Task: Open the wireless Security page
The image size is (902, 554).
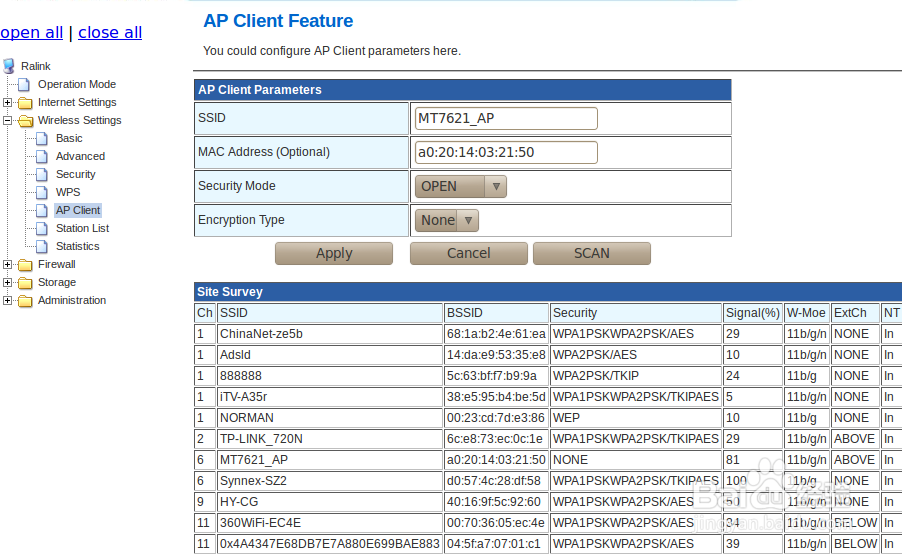Action: (75, 174)
